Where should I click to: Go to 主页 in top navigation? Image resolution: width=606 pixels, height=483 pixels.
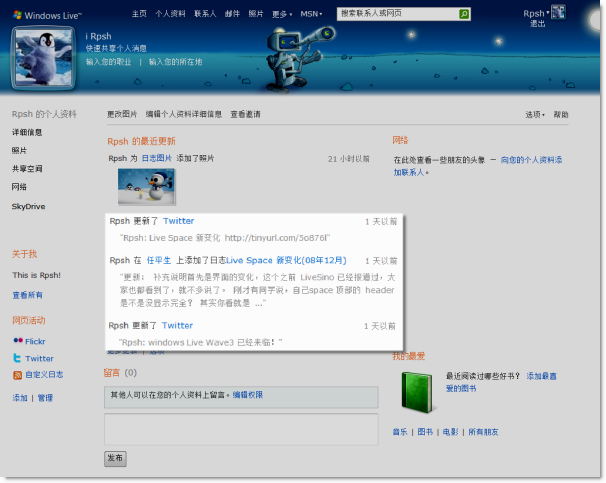pyautogui.click(x=139, y=14)
